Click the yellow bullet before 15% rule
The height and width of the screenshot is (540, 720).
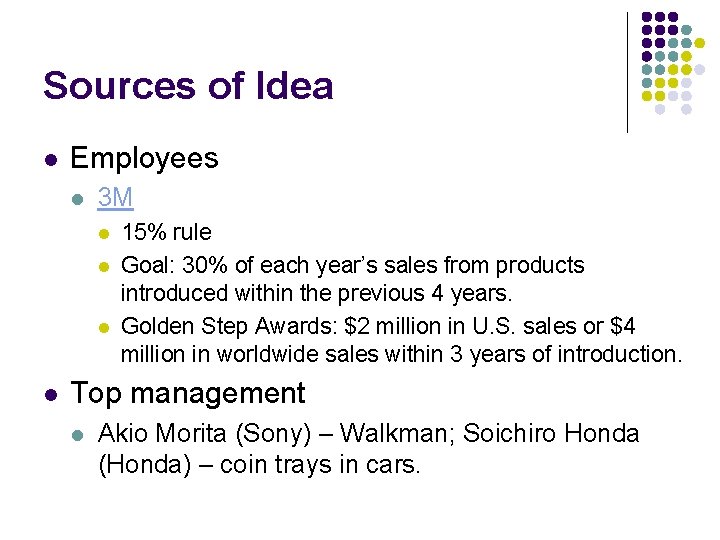click(103, 233)
